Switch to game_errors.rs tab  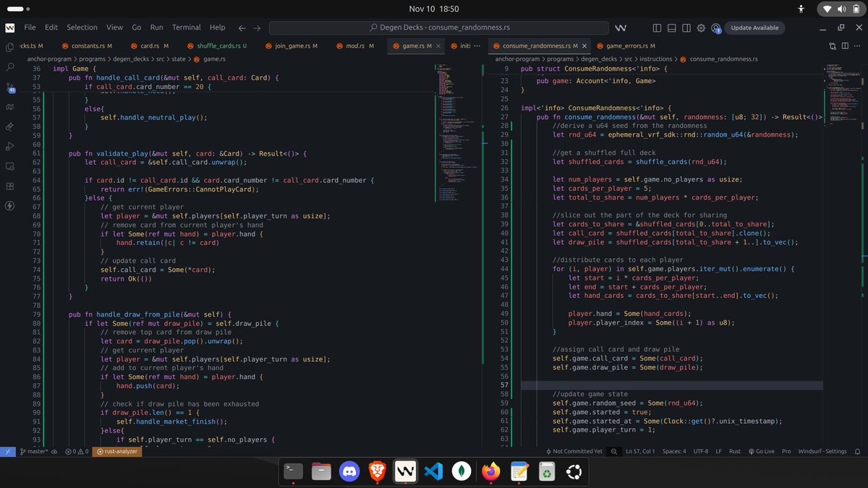[629, 46]
